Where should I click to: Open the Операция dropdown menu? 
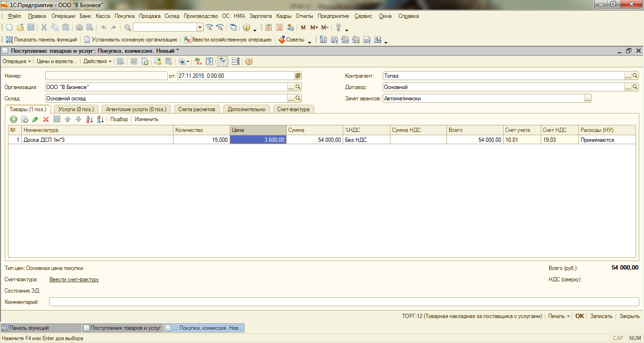(17, 61)
